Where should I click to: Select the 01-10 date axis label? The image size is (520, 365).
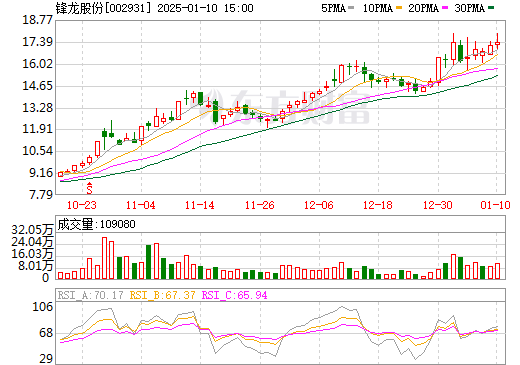(495, 205)
